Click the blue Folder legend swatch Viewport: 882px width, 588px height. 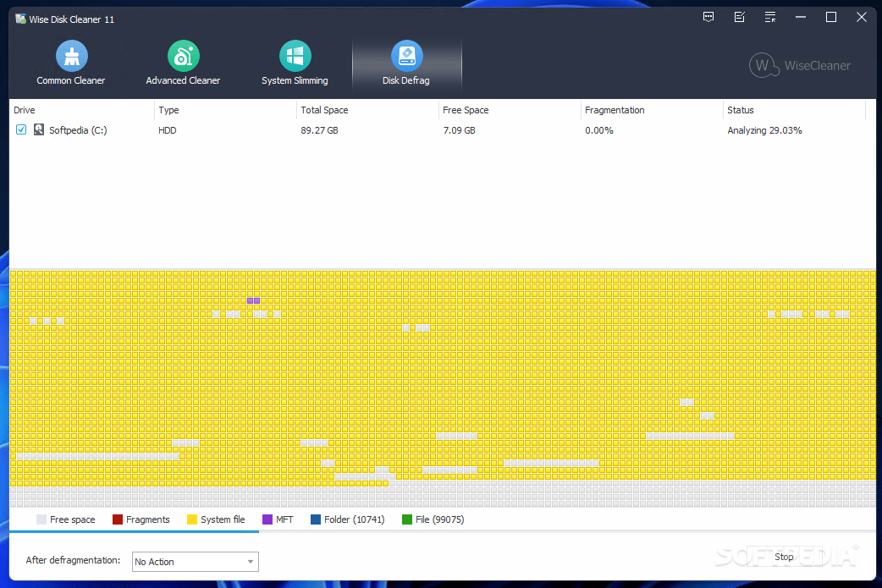tap(316, 519)
